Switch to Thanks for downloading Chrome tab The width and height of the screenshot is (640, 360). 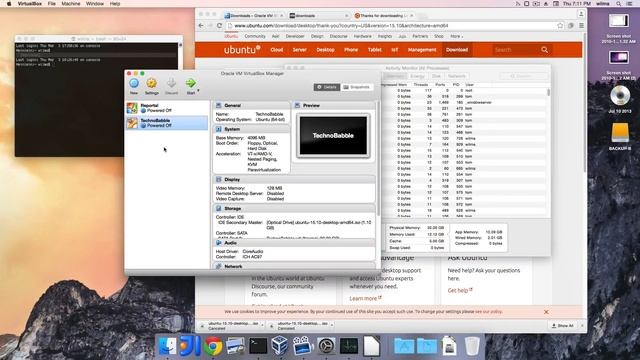point(384,16)
